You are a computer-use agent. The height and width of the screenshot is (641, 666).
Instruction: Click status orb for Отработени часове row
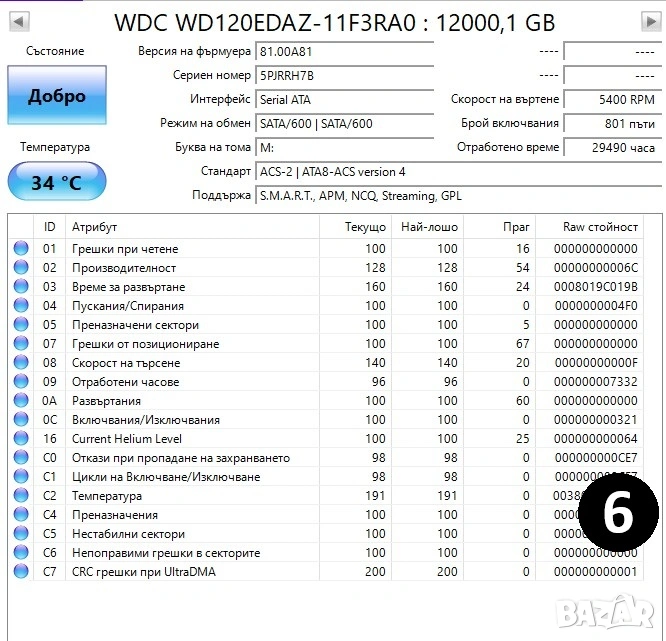click(21, 382)
